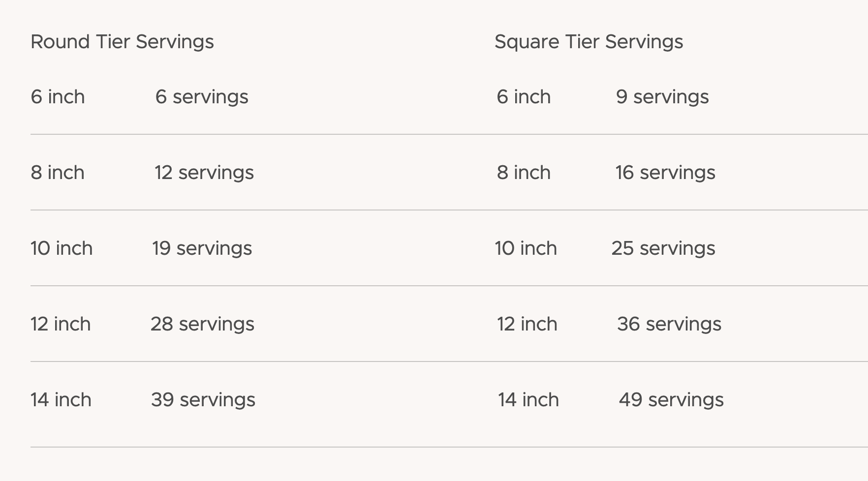Click the Square Tier Servings heading
This screenshot has width=868, height=481.
pos(589,42)
